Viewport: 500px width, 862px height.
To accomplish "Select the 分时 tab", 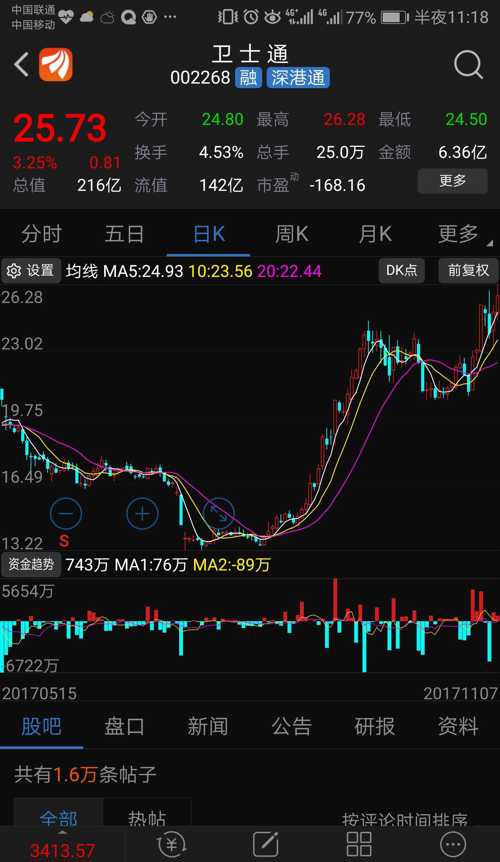I will point(42,234).
